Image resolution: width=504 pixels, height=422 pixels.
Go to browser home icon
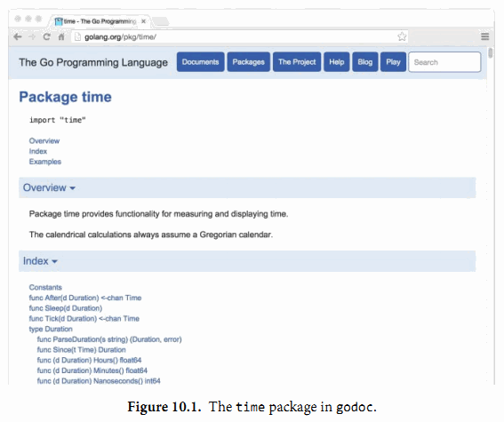click(61, 37)
